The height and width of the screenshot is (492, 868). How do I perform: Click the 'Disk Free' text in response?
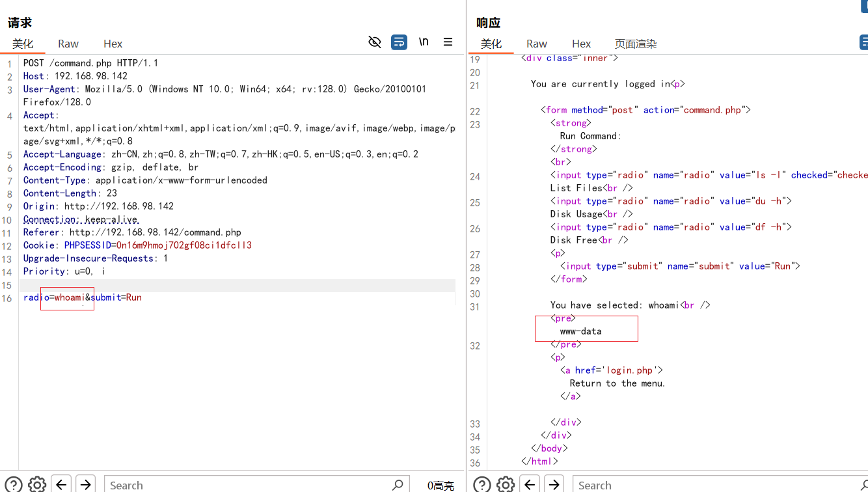574,240
